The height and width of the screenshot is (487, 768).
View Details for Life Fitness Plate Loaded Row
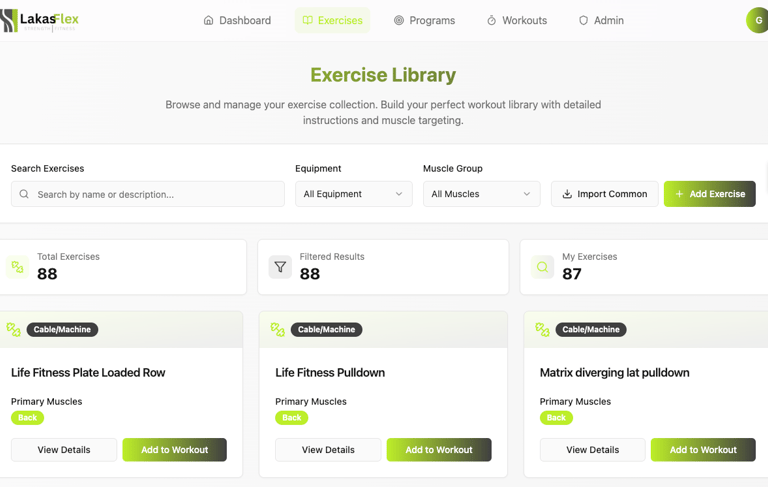[x=64, y=450]
